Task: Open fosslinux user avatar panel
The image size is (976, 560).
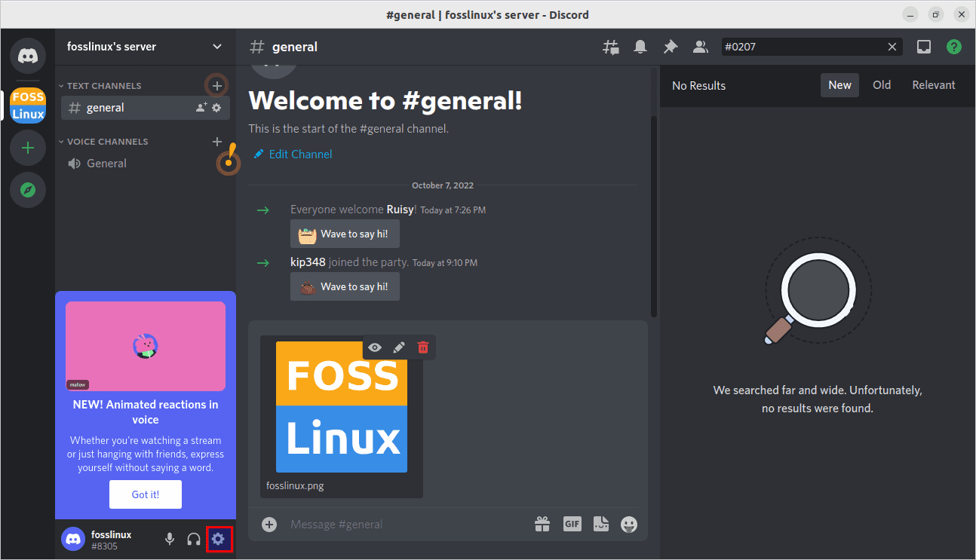Action: (x=73, y=539)
